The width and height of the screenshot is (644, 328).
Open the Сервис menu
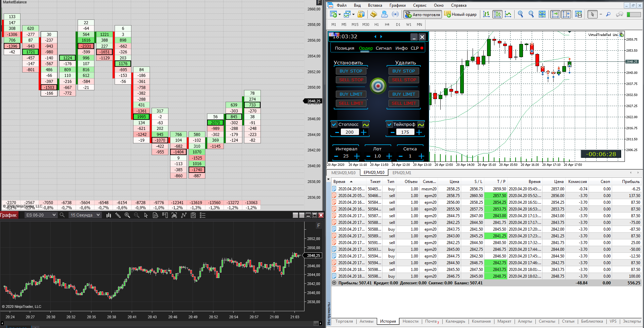click(x=420, y=5)
